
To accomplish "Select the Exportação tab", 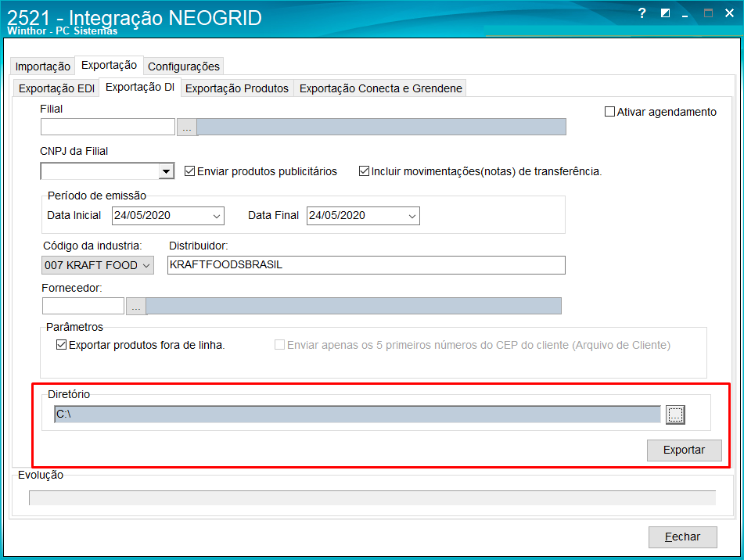I will pos(109,65).
